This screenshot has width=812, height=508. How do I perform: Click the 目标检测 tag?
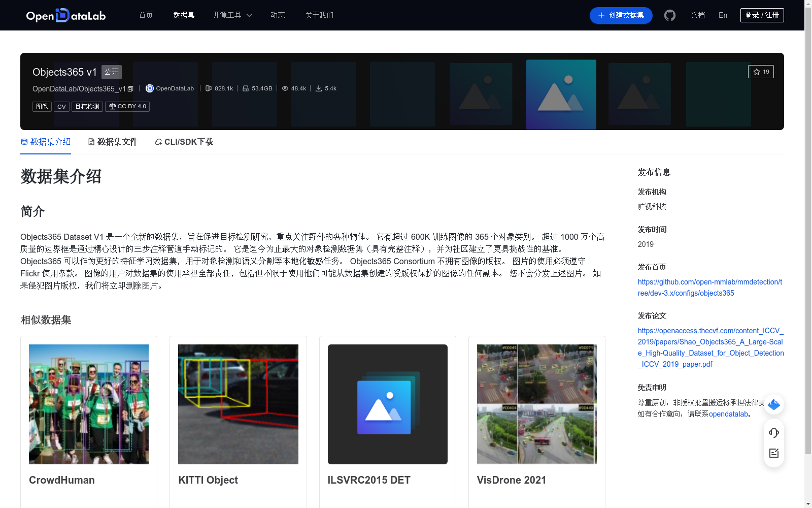pyautogui.click(x=87, y=107)
